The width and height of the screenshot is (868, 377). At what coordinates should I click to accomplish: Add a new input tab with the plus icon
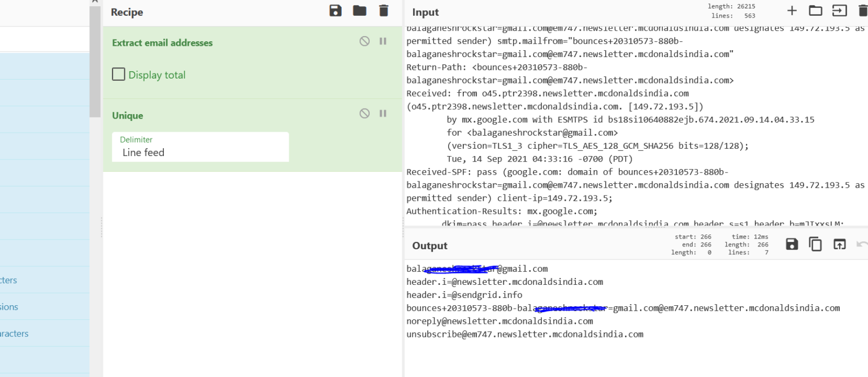792,11
